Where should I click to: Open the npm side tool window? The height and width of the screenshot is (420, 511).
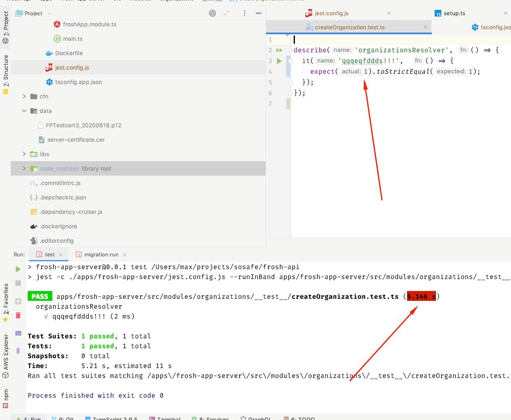5,399
